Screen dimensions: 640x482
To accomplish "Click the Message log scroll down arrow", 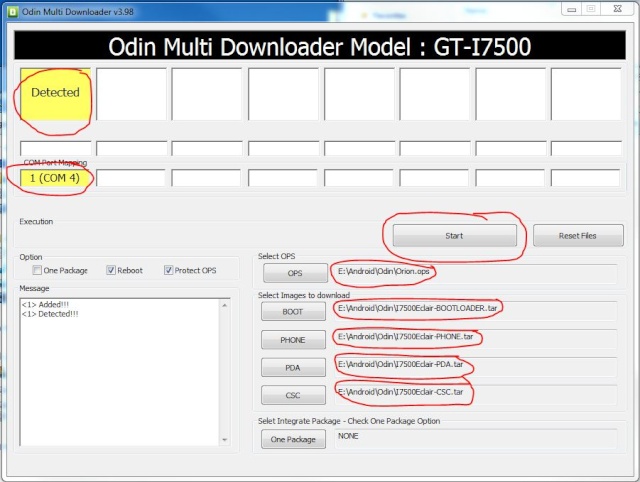I will [224, 440].
